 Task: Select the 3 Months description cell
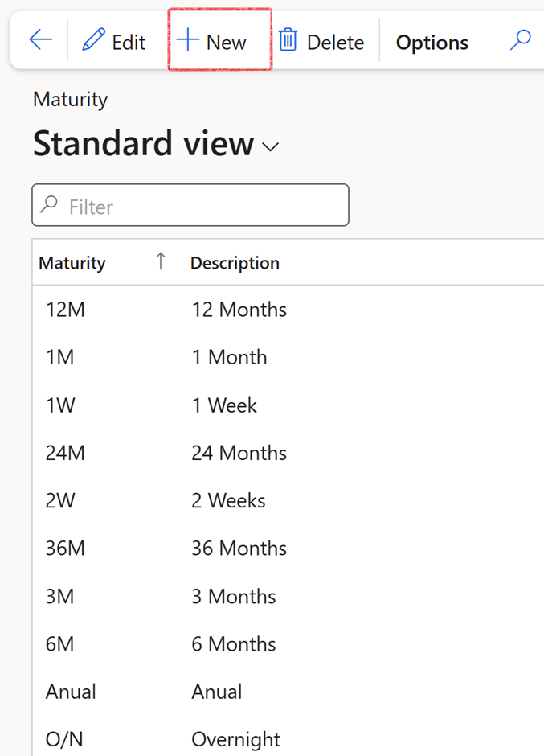(x=234, y=597)
